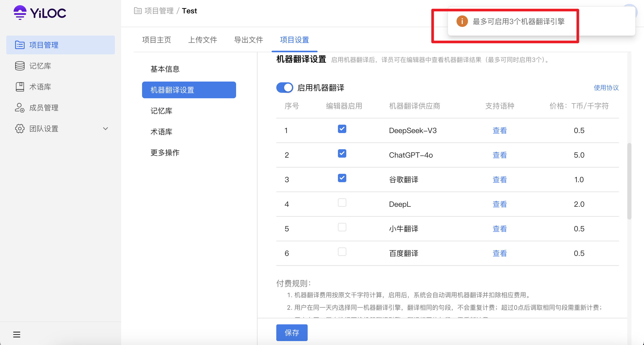
Task: Check the 百度翻译 checkbox
Action: coord(342,252)
